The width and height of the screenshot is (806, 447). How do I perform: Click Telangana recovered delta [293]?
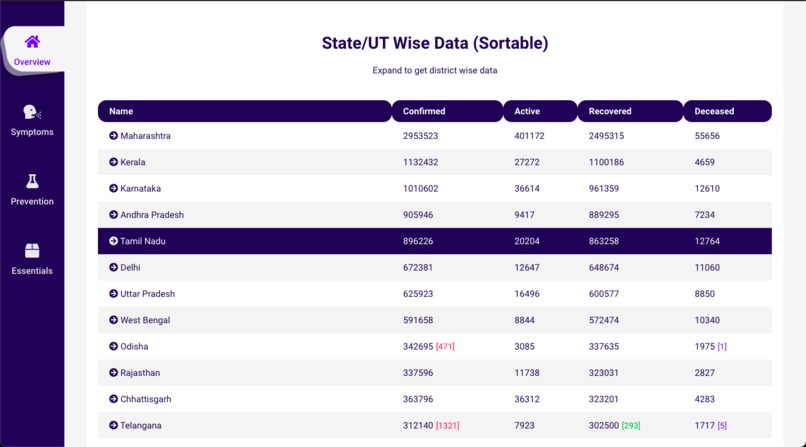pyautogui.click(x=631, y=425)
